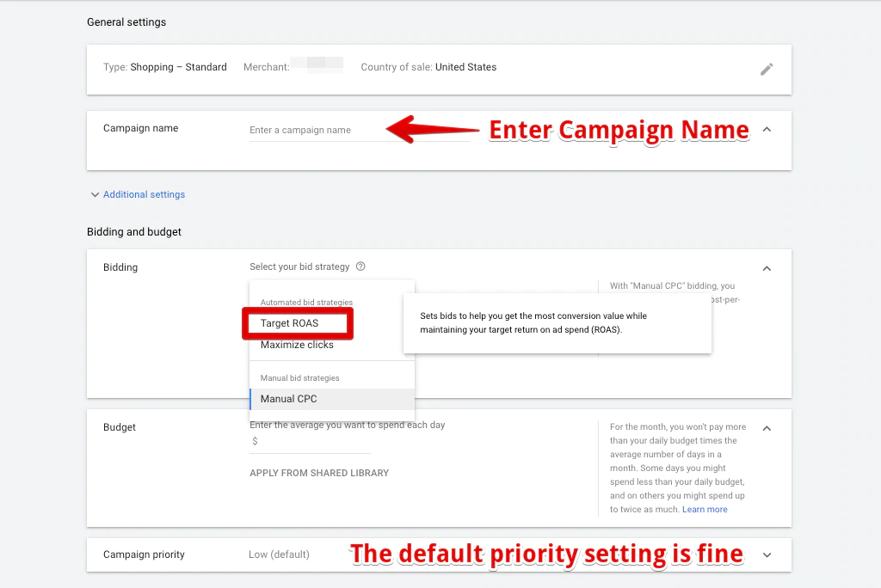
Task: Click the Low (default) priority value
Action: click(x=279, y=554)
